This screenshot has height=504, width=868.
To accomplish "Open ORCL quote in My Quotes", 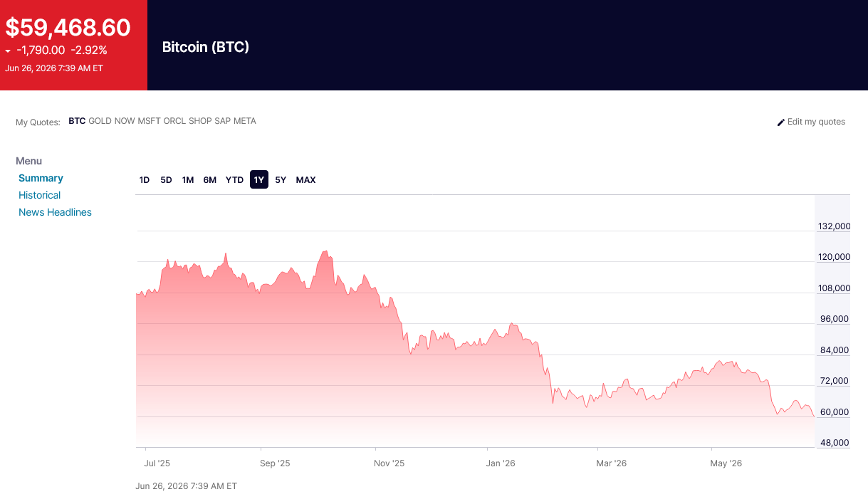I will (175, 121).
